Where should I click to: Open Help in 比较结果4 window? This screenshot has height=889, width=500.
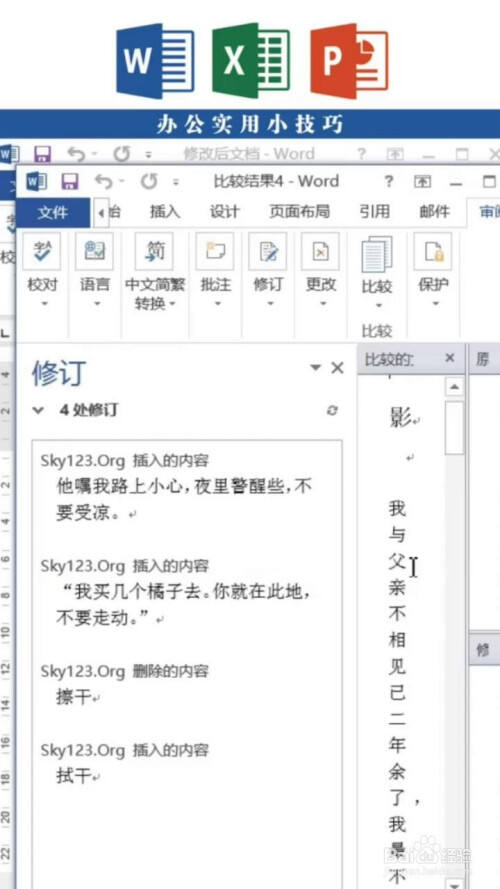click(388, 181)
